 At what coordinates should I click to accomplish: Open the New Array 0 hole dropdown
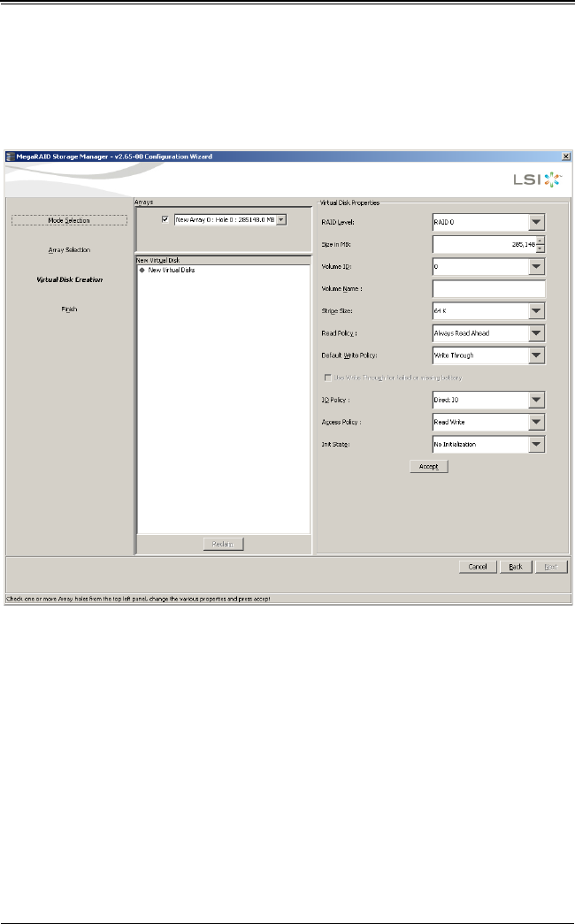[x=281, y=220]
